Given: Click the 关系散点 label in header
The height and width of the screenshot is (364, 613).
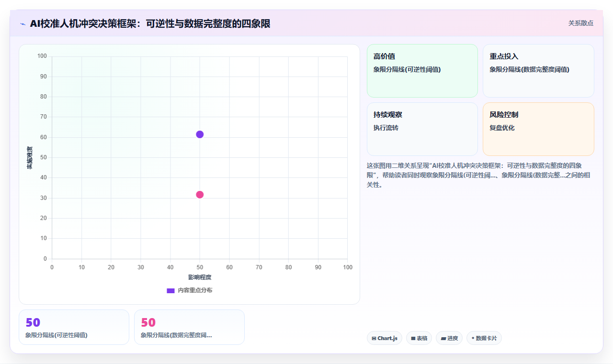Looking at the screenshot, I should tap(580, 23).
